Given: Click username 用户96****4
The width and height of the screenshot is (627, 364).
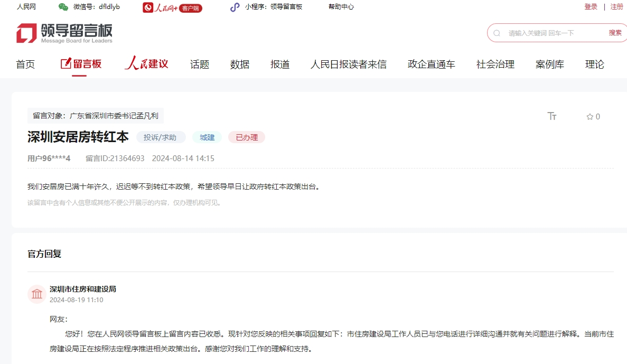Looking at the screenshot, I should pyautogui.click(x=49, y=158).
